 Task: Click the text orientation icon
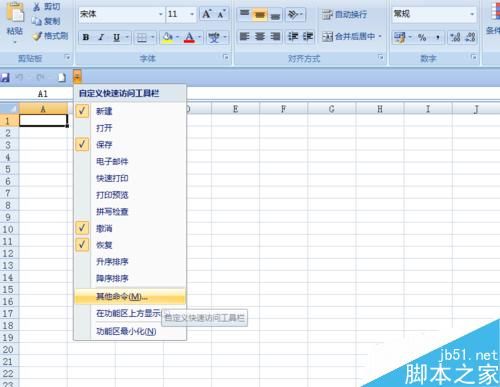(x=293, y=14)
